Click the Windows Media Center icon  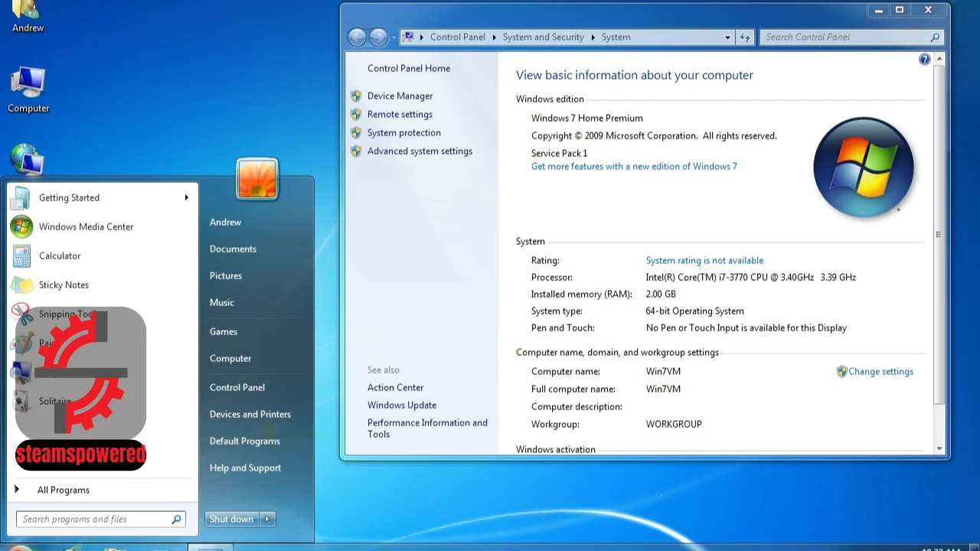21,227
